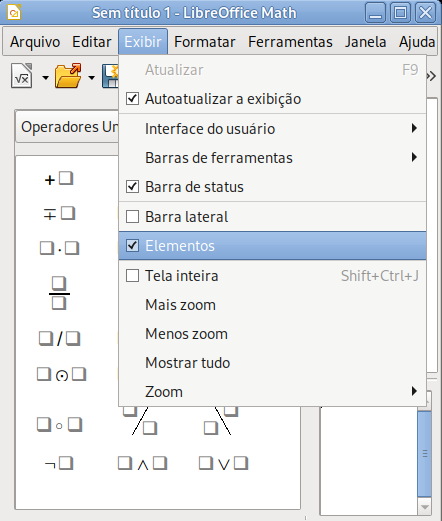The height and width of the screenshot is (521, 442).
Task: Open the Formatar menu
Action: (x=205, y=42)
